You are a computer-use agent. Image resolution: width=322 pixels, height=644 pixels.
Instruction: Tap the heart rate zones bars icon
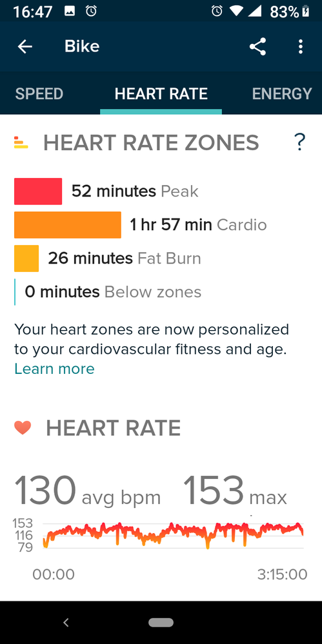tap(21, 142)
